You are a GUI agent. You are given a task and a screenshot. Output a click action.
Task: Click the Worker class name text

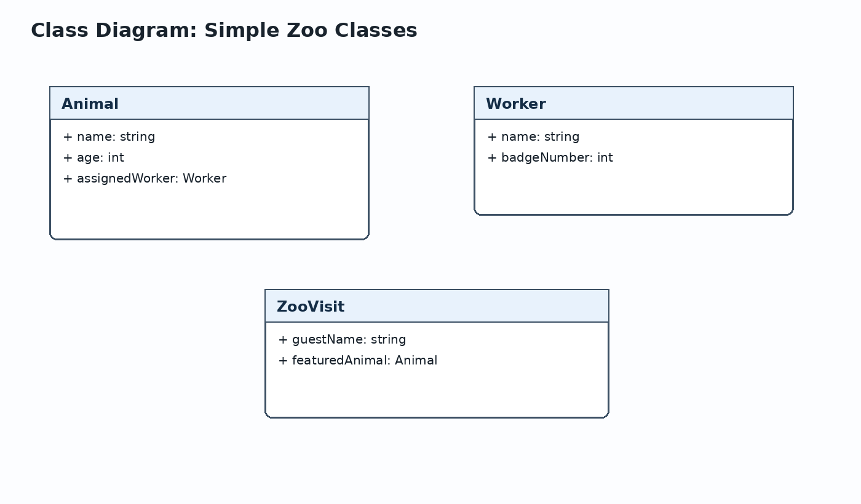point(515,104)
